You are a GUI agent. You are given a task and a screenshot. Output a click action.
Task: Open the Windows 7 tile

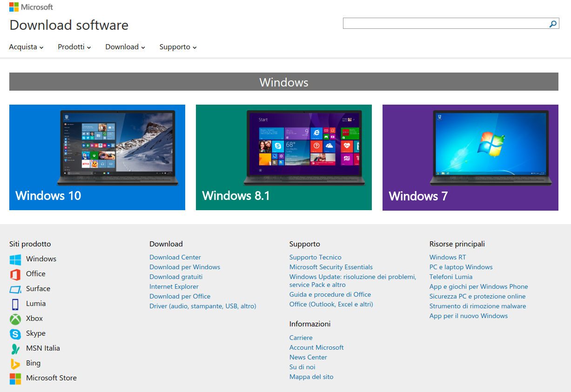[470, 157]
